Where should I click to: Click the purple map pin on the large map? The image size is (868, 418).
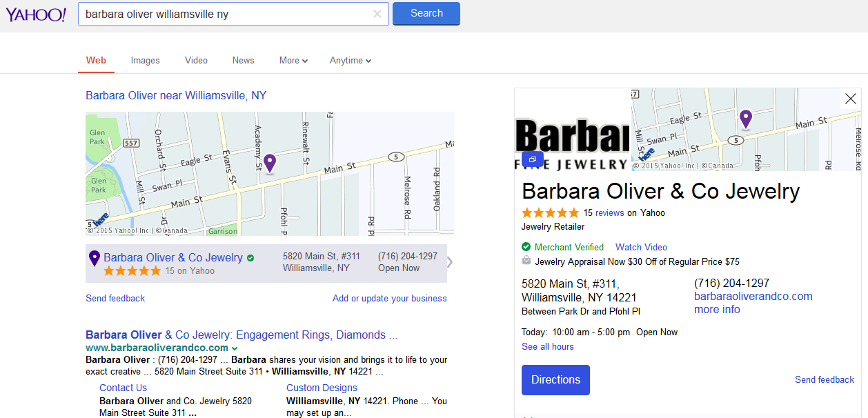(x=269, y=163)
